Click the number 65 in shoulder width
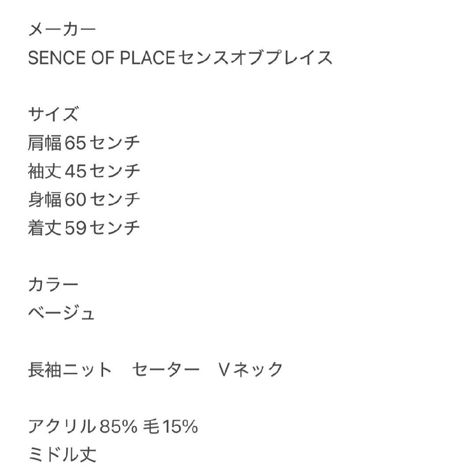Image resolution: width=476 pixels, height=476 pixels. click(x=76, y=143)
